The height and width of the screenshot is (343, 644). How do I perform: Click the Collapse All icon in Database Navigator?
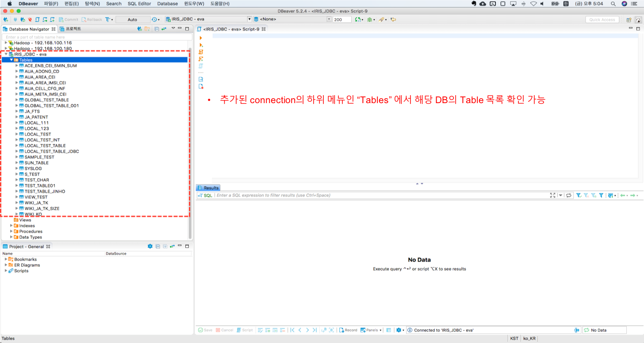tap(157, 29)
